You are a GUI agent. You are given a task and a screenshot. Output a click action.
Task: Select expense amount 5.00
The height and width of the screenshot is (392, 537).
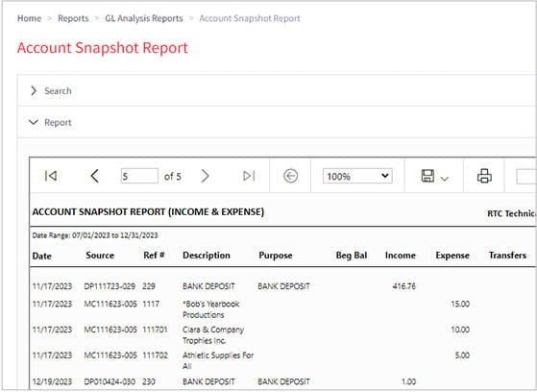[x=462, y=355]
